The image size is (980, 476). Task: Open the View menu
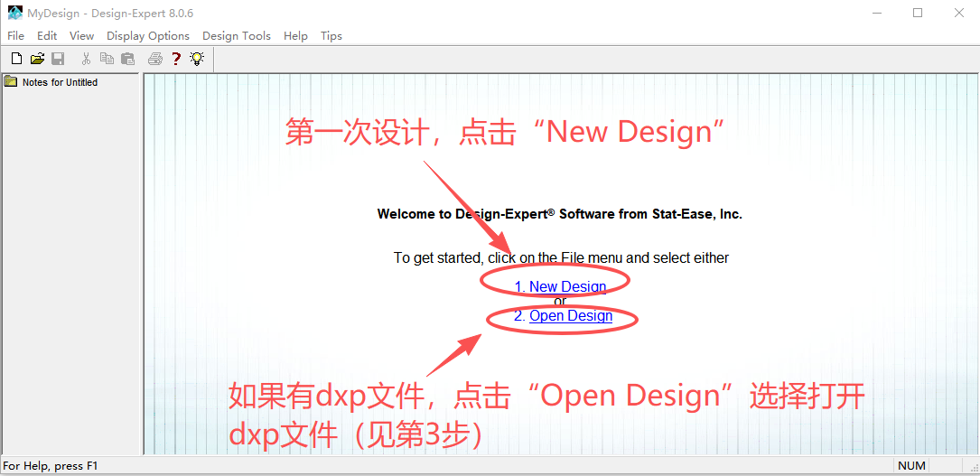pos(81,36)
